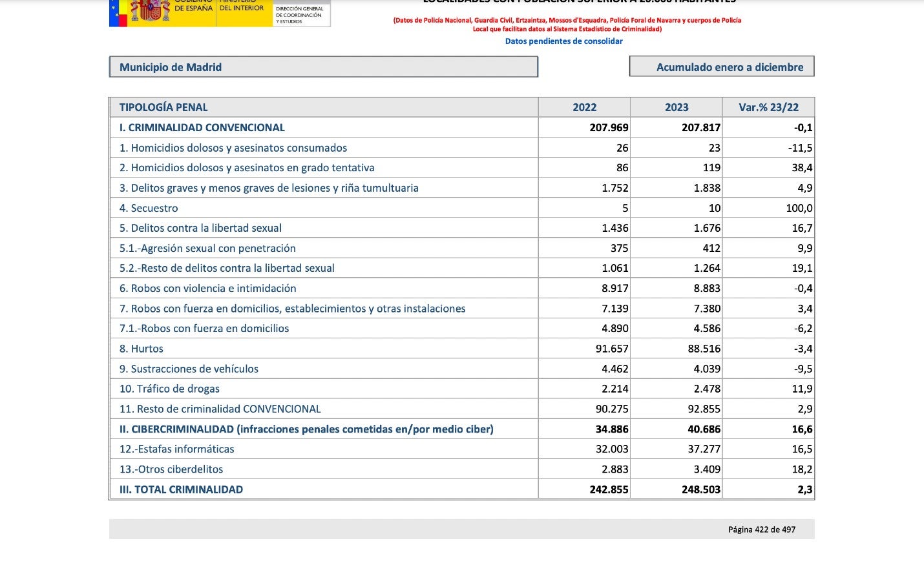Click the '2023' column header
This screenshot has height=585, width=924.
[x=677, y=107]
